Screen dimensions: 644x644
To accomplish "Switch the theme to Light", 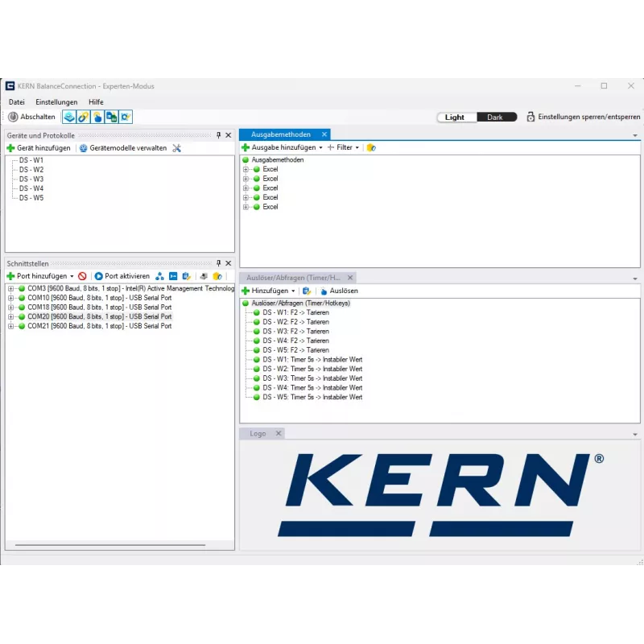I will pyautogui.click(x=456, y=116).
